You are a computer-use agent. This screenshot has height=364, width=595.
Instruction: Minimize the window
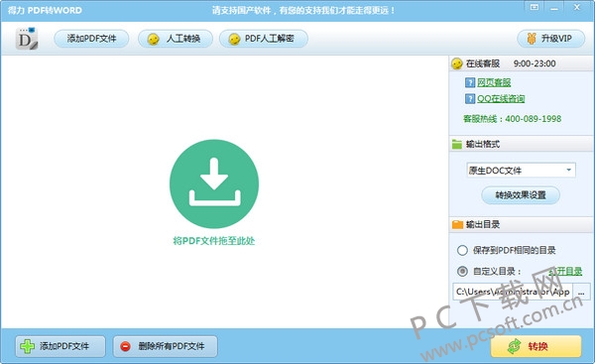(554, 7)
